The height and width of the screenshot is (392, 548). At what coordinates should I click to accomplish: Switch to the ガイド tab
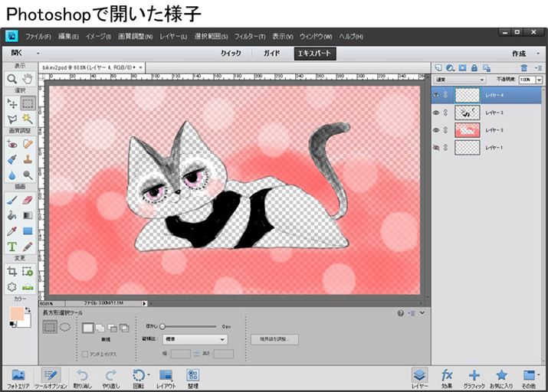pos(271,54)
